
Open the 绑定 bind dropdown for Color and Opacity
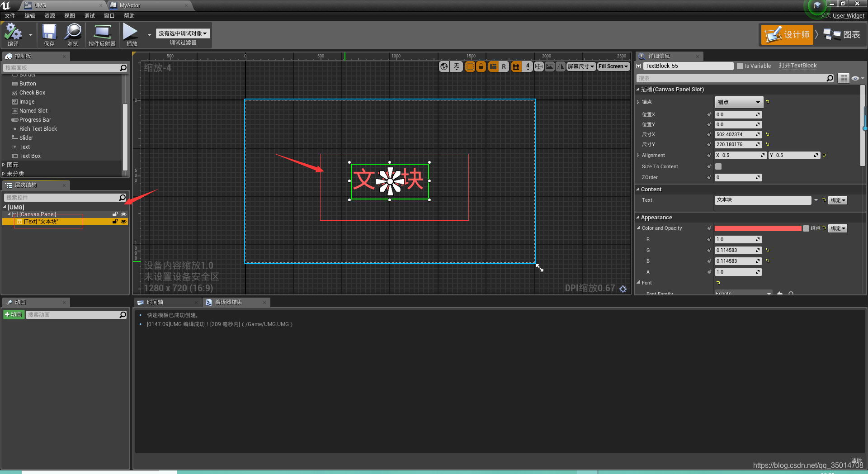pos(838,228)
